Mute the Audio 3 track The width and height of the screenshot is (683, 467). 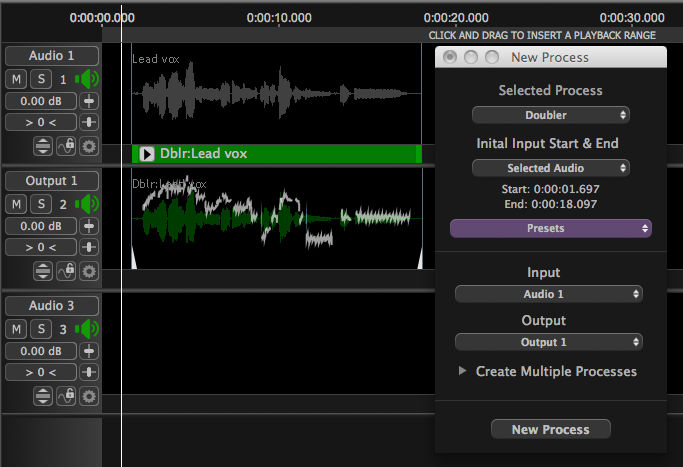click(x=17, y=329)
